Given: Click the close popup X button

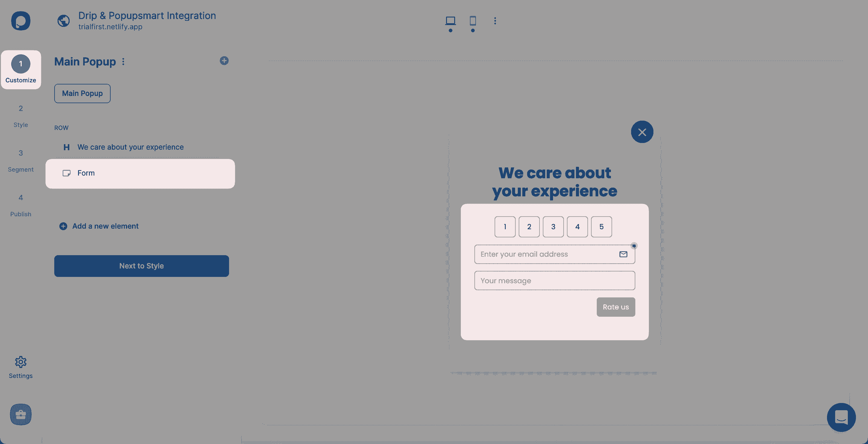Looking at the screenshot, I should tap(642, 132).
